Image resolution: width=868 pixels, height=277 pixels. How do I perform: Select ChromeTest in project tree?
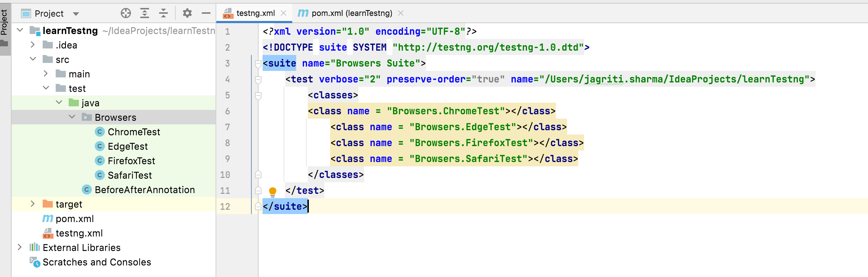(x=134, y=132)
